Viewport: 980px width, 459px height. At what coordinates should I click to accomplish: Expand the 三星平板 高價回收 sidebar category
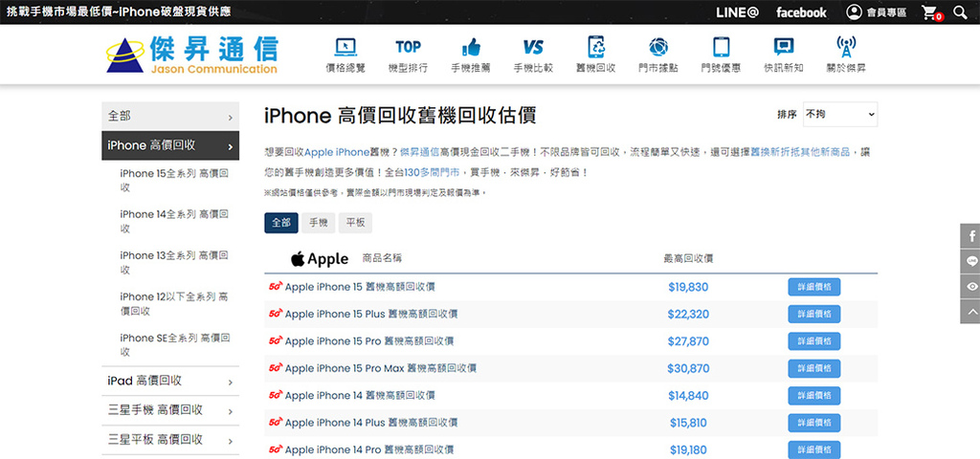[x=170, y=440]
